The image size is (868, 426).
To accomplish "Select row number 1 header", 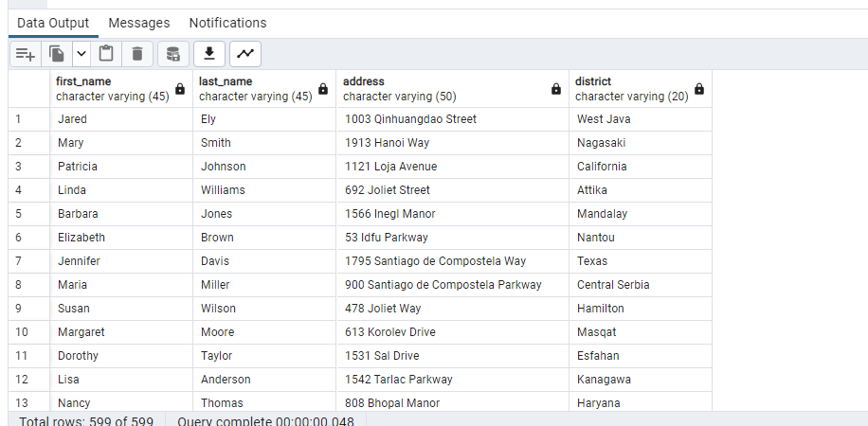I will coord(29,119).
